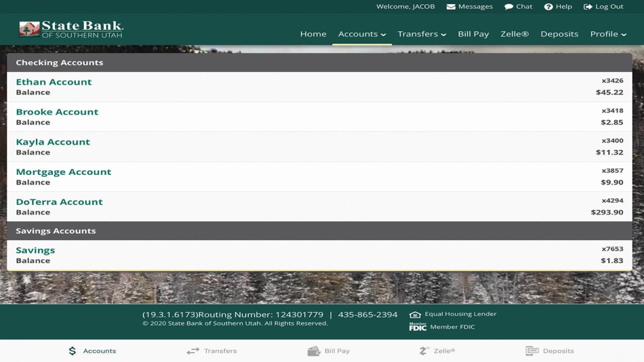Expand the Accounts dropdown in top navigation
The width and height of the screenshot is (644, 362).
[x=362, y=34]
